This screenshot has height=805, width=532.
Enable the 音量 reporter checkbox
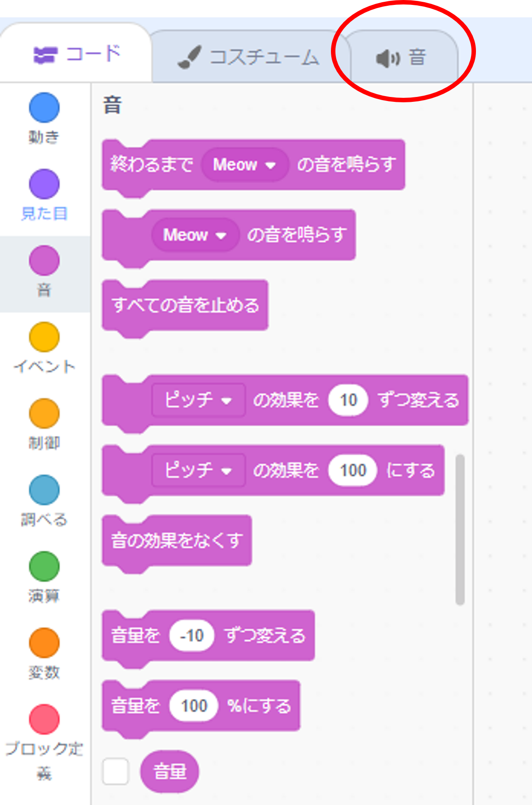coord(116,772)
